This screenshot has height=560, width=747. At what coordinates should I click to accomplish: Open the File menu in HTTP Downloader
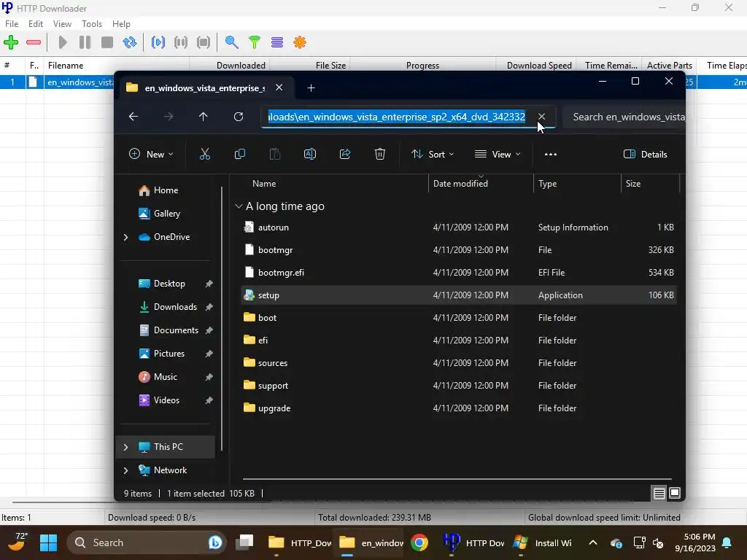[12, 24]
